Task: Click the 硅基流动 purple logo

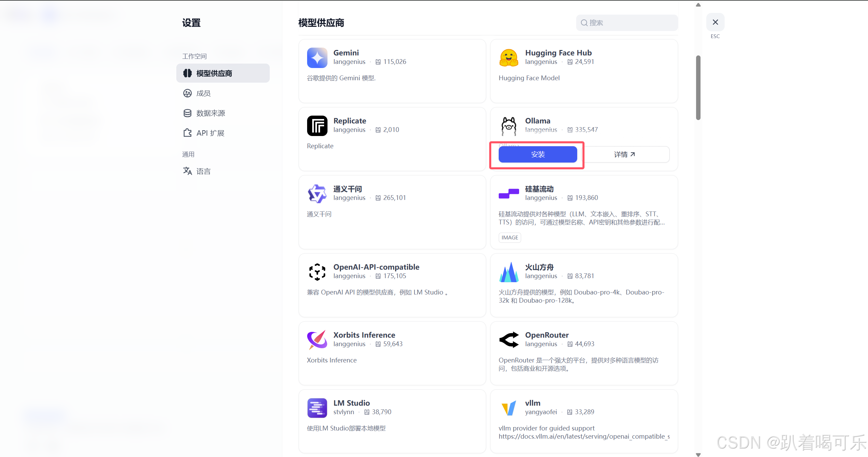Action: pyautogui.click(x=509, y=193)
